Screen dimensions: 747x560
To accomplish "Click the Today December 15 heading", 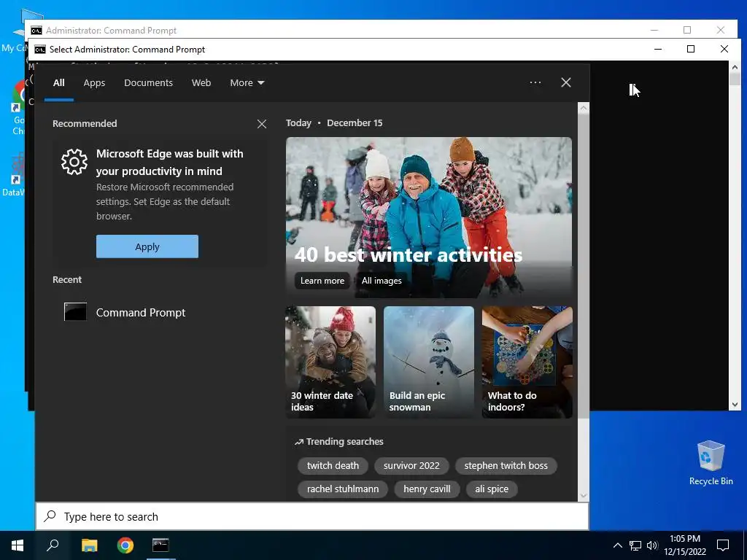I will [334, 122].
